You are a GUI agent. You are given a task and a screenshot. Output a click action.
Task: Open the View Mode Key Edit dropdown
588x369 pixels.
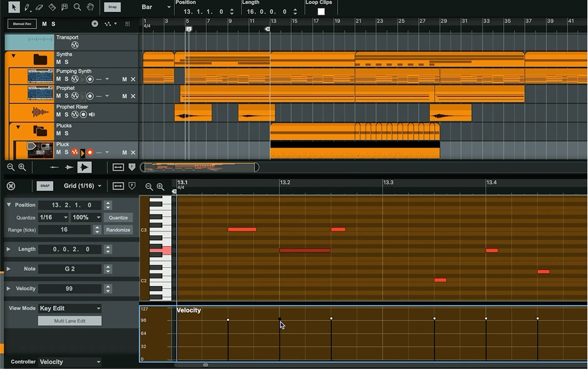[70, 308]
